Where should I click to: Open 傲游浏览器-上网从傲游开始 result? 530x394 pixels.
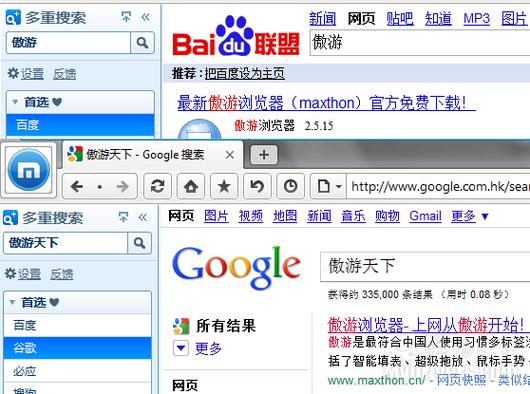[x=426, y=325]
